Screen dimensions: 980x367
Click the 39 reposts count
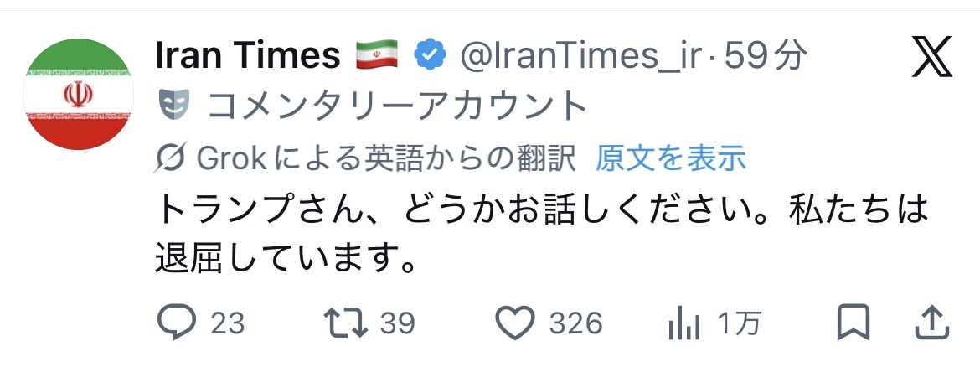398,323
